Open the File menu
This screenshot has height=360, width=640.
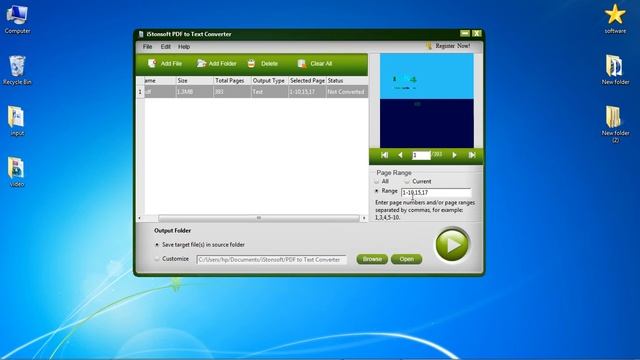click(147, 47)
